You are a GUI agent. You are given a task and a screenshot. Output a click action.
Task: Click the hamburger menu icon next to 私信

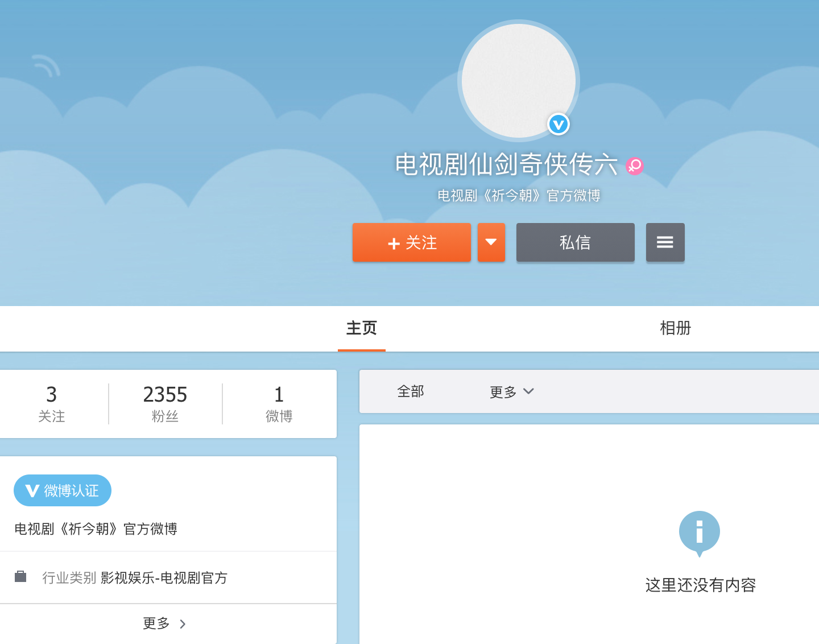tap(665, 242)
